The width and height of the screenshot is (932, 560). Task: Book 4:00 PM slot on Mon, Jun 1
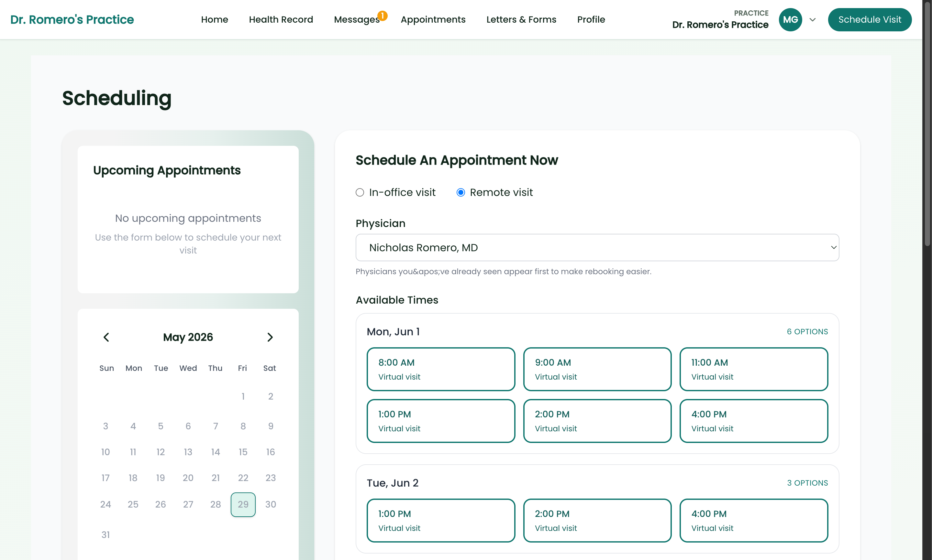[x=753, y=421]
